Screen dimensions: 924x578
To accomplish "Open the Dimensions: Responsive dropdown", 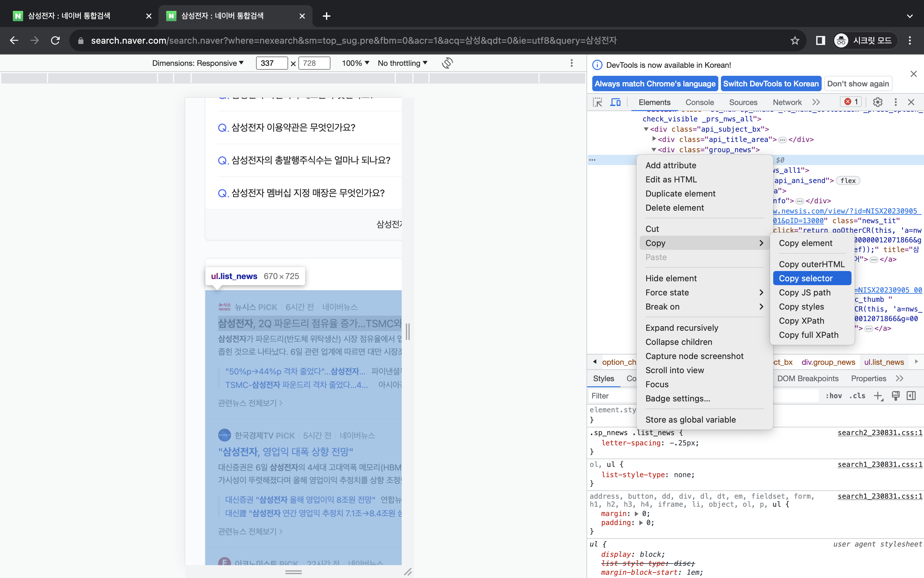I will tap(198, 63).
